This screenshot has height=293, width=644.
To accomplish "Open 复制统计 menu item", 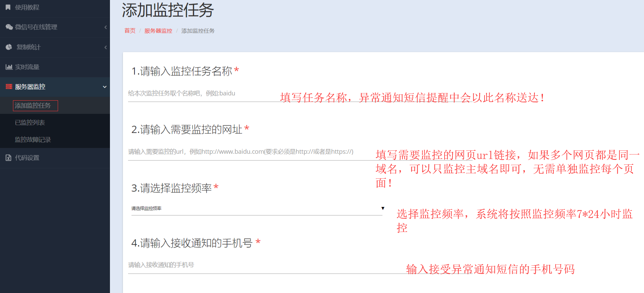I will tap(29, 47).
